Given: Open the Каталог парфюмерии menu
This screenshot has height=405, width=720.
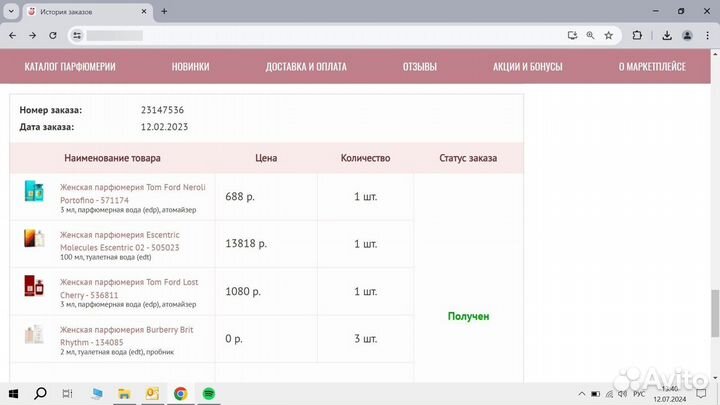Looking at the screenshot, I should click(70, 67).
